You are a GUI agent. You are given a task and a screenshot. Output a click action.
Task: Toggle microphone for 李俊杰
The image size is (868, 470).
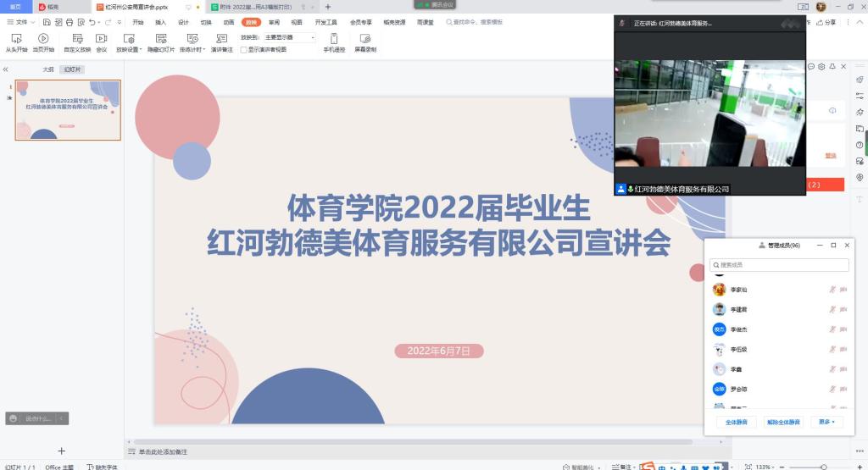[x=832, y=329]
